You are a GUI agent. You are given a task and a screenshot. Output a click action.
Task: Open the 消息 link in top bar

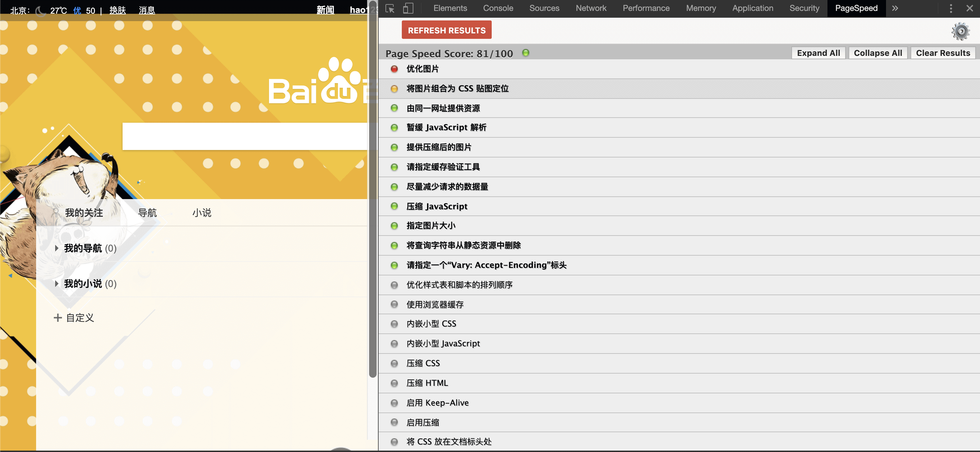click(147, 10)
